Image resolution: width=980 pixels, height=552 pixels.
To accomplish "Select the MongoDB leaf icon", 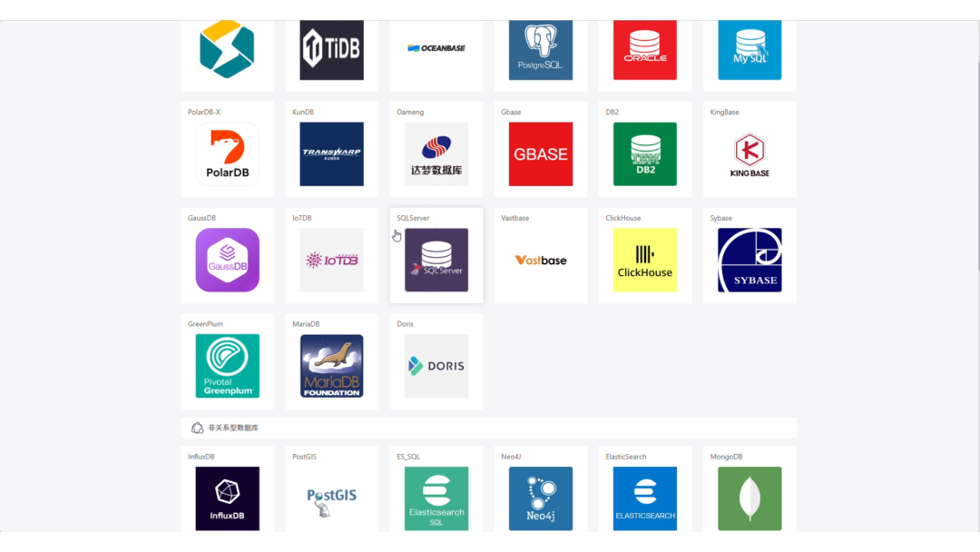I will coord(750,498).
